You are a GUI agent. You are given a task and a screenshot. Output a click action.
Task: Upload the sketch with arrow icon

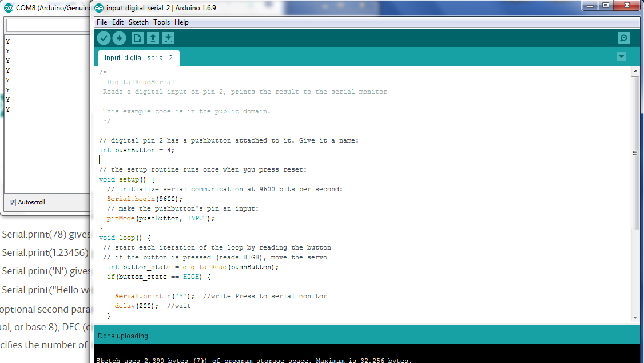coord(120,38)
